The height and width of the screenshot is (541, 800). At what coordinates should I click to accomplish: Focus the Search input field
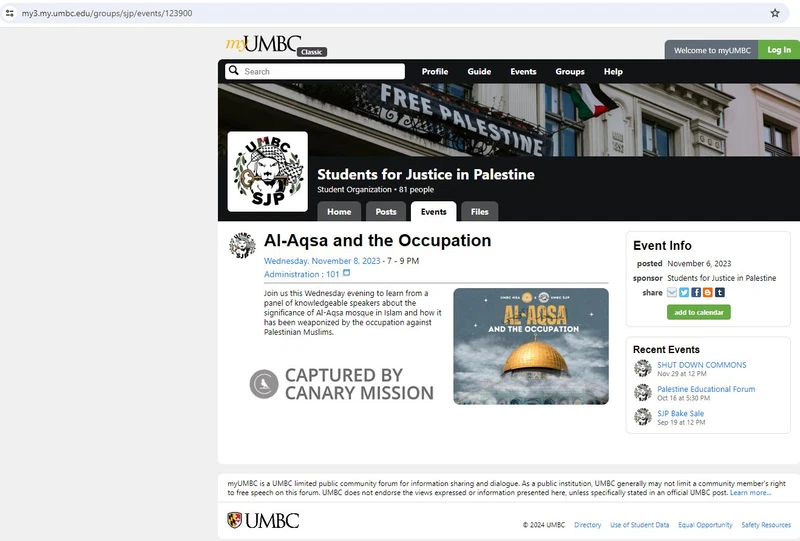pyautogui.click(x=320, y=72)
